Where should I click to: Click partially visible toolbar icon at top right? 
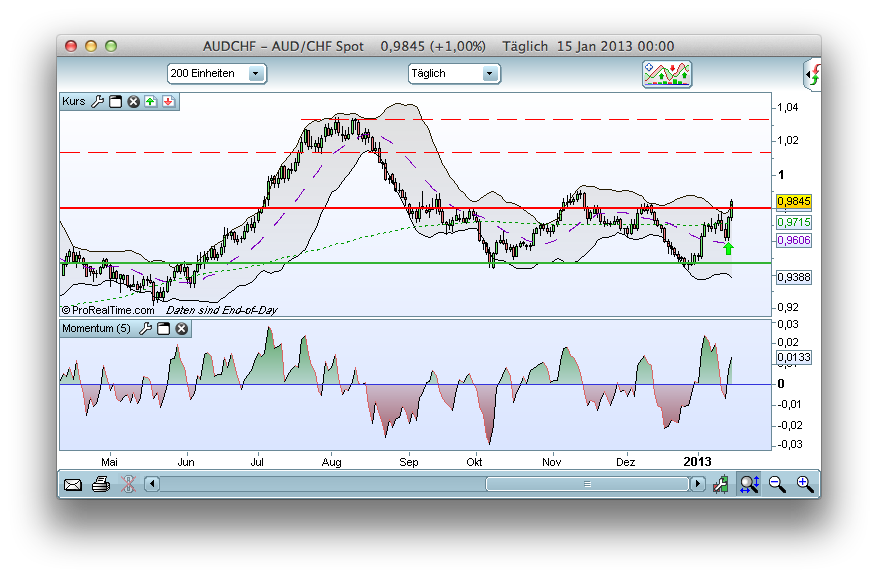point(813,75)
